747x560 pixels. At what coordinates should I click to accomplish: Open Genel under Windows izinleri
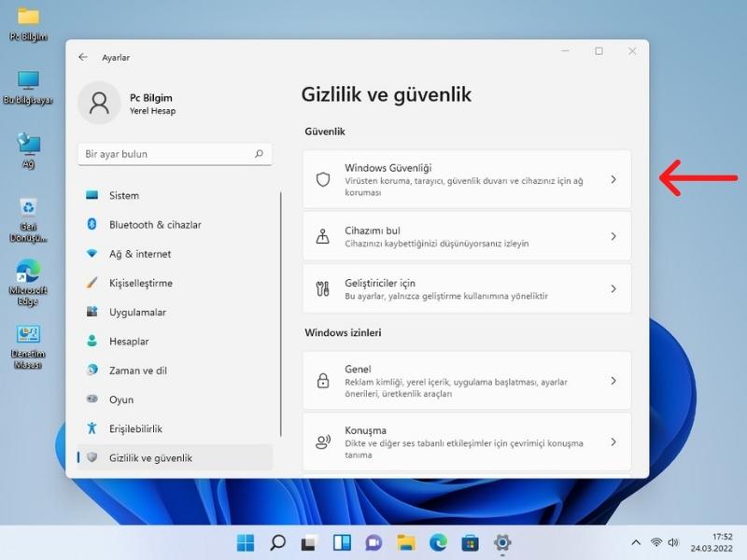point(358,369)
